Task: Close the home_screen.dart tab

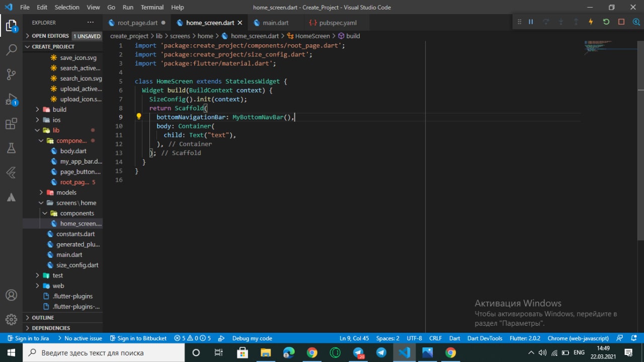Action: [x=240, y=23]
